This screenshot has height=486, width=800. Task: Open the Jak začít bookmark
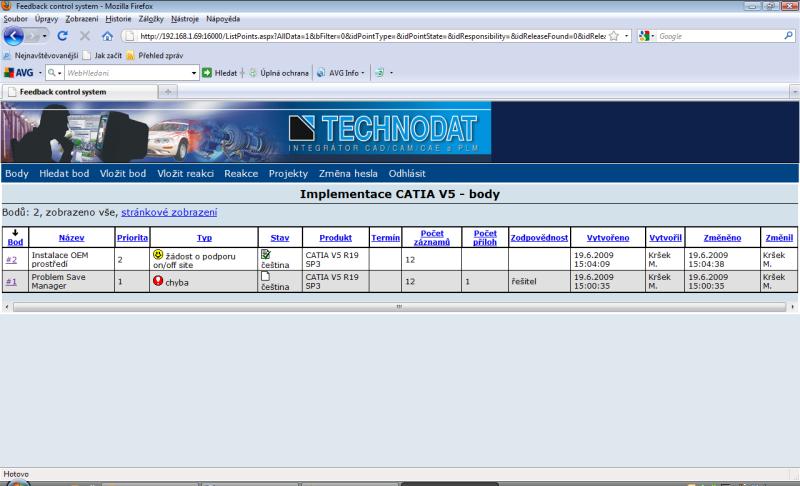103,56
